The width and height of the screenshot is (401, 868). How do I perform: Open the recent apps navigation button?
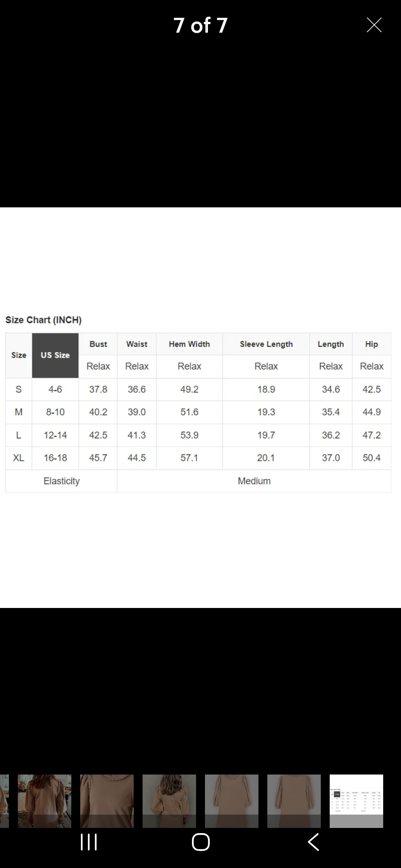tap(89, 842)
